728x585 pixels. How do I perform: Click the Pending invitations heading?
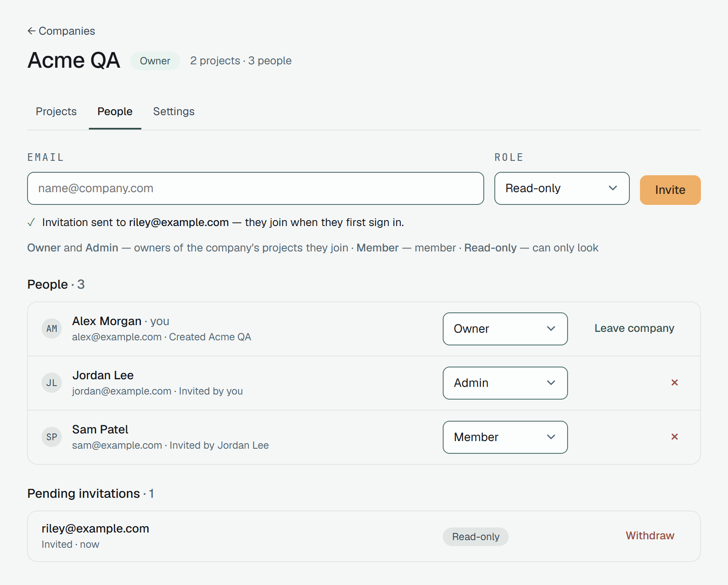pyautogui.click(x=91, y=494)
